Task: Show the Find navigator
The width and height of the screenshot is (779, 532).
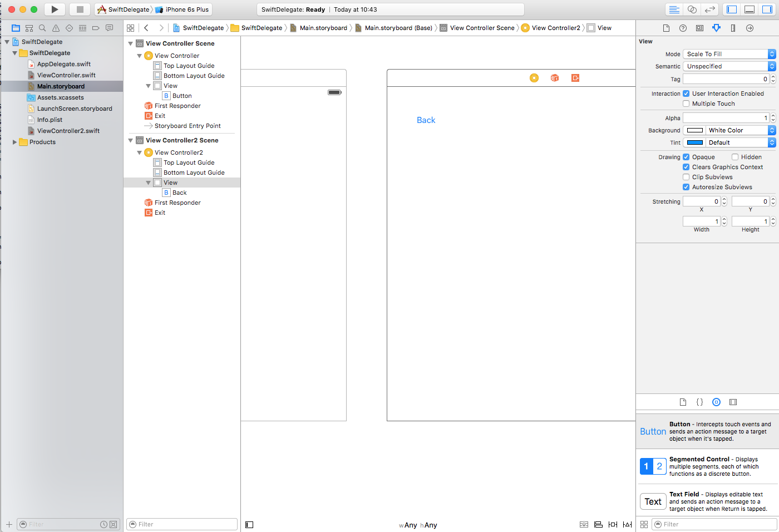Action: coord(42,28)
